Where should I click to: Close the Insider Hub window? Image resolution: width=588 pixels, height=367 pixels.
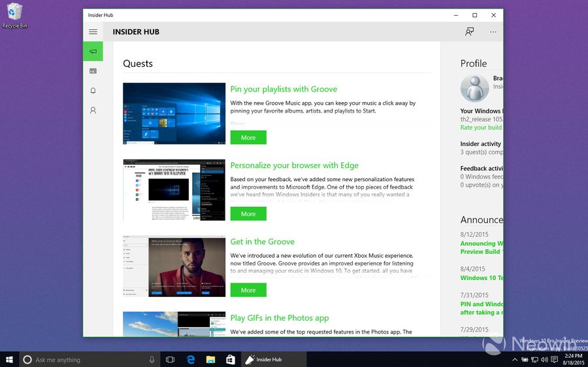click(493, 16)
